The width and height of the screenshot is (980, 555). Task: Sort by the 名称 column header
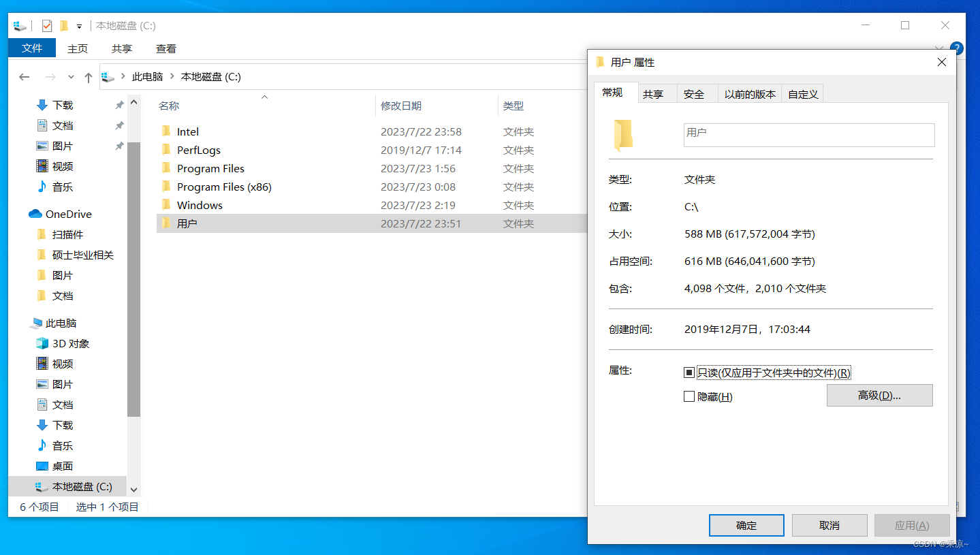[x=169, y=106]
